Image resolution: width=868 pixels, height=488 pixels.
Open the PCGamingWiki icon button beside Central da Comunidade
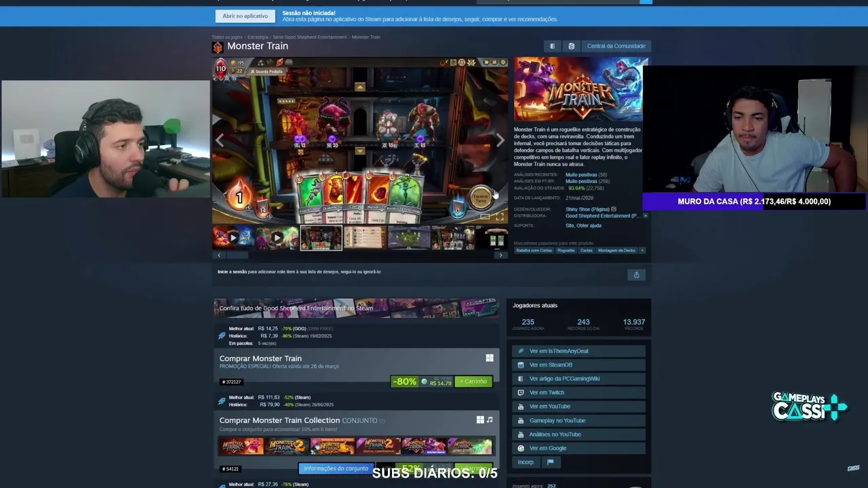click(552, 46)
